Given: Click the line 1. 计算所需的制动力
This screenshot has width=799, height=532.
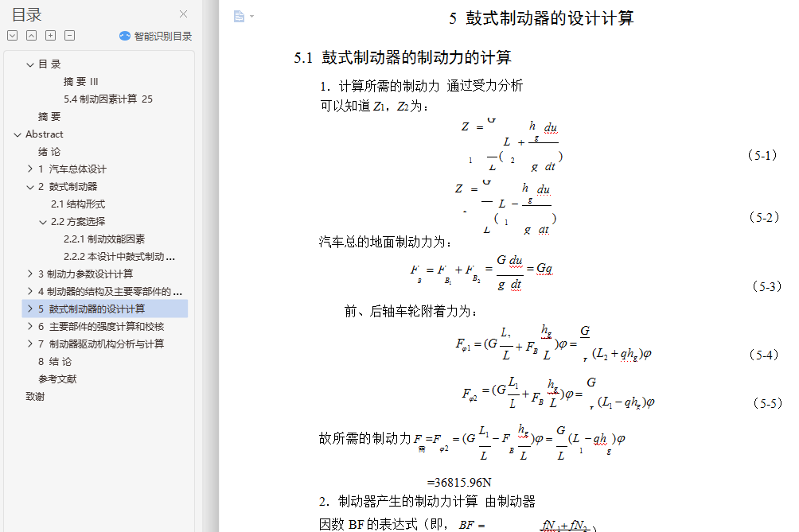Looking at the screenshot, I should tap(422, 86).
